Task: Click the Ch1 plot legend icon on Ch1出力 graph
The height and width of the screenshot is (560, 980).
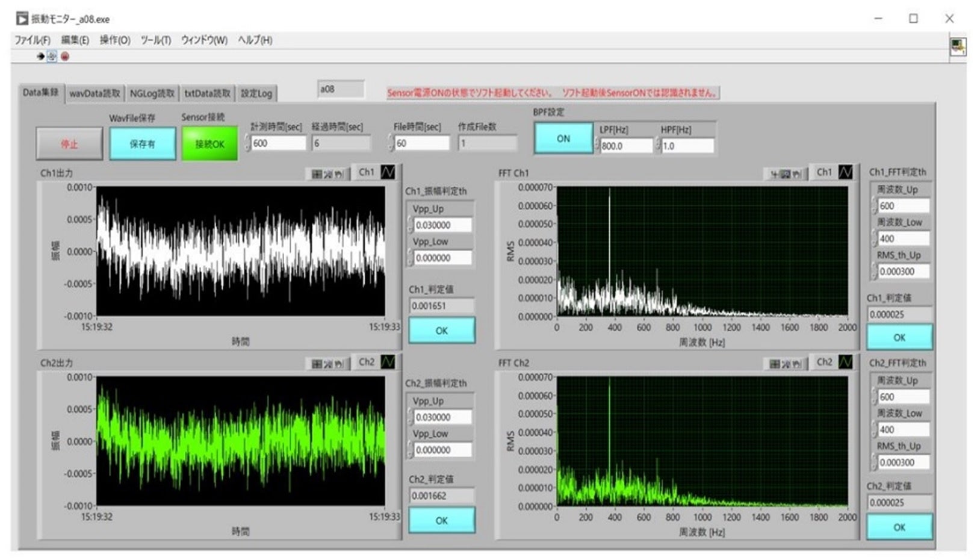Action: click(x=388, y=172)
